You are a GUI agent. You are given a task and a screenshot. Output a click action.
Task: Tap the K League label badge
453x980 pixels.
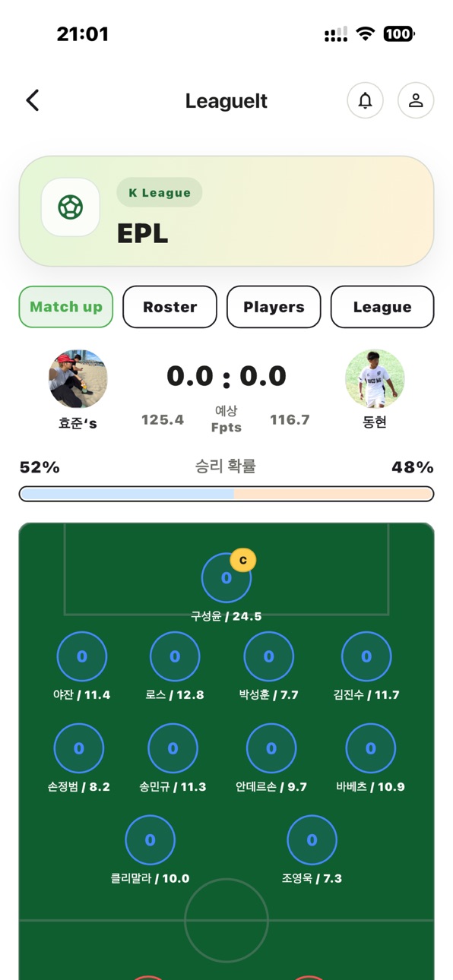point(160,193)
